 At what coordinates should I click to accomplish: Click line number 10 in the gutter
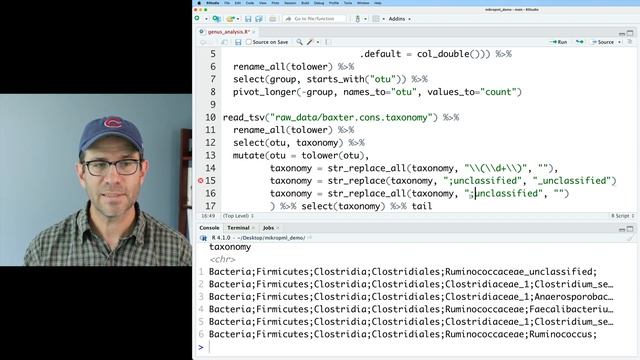211,118
